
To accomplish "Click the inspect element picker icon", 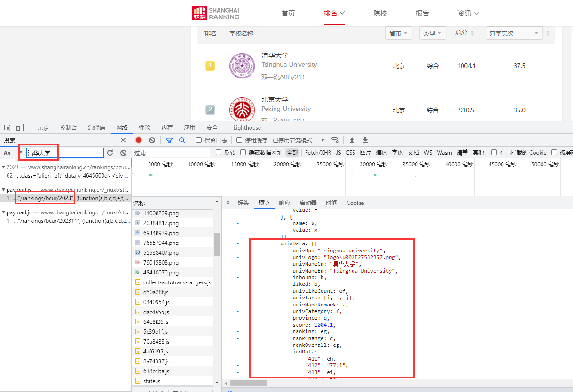I will pyautogui.click(x=8, y=127).
